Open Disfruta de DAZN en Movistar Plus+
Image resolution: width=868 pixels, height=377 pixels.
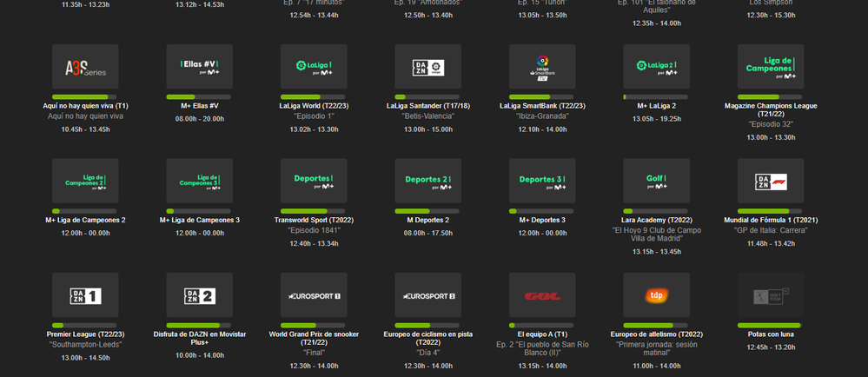click(199, 338)
